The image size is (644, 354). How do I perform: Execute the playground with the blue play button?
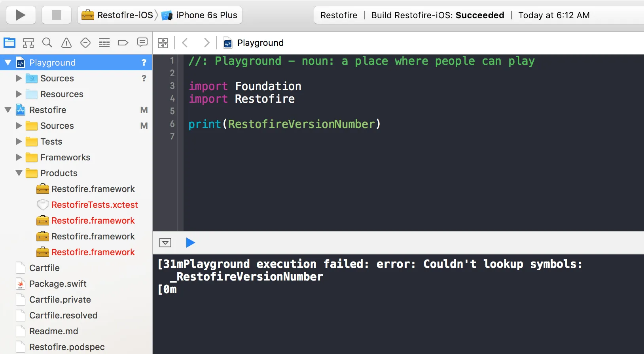tap(190, 243)
